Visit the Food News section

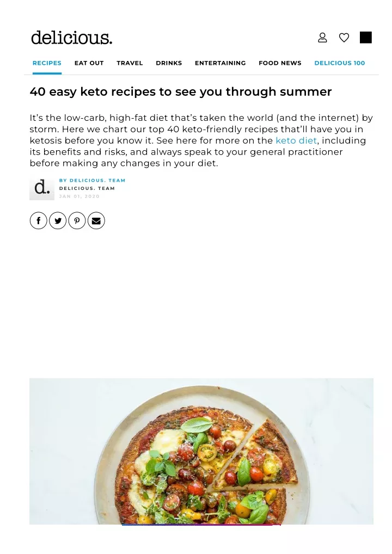[x=280, y=63]
